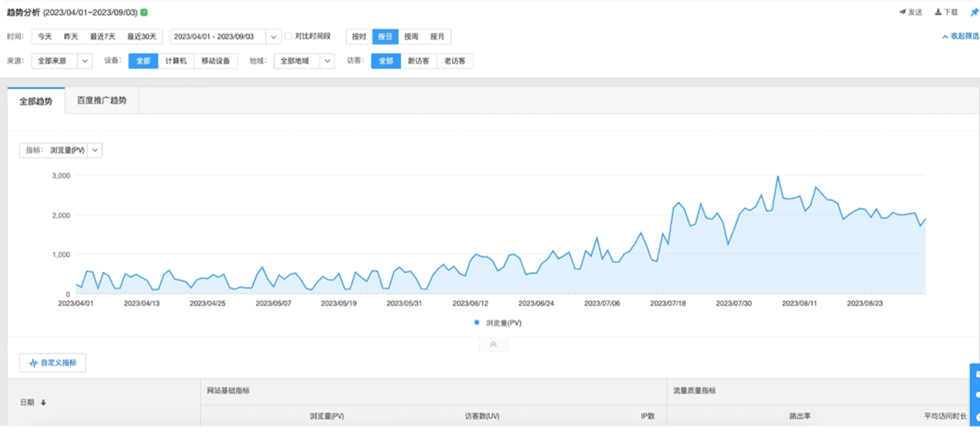Expand the 浏览量(PV) metric dropdown
The image size is (980, 434).
click(x=95, y=150)
